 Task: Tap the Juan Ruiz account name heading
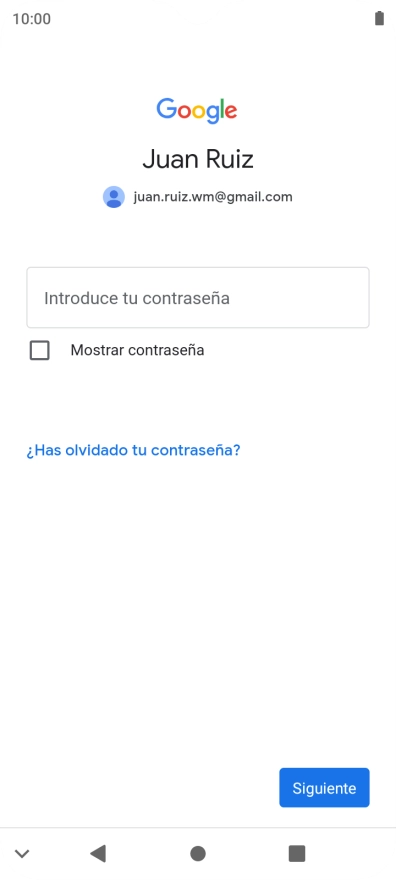click(198, 159)
